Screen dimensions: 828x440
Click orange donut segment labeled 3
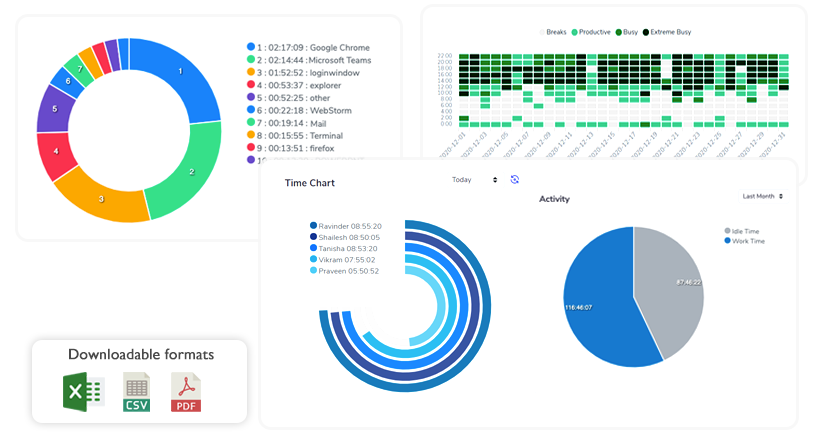pyautogui.click(x=101, y=199)
